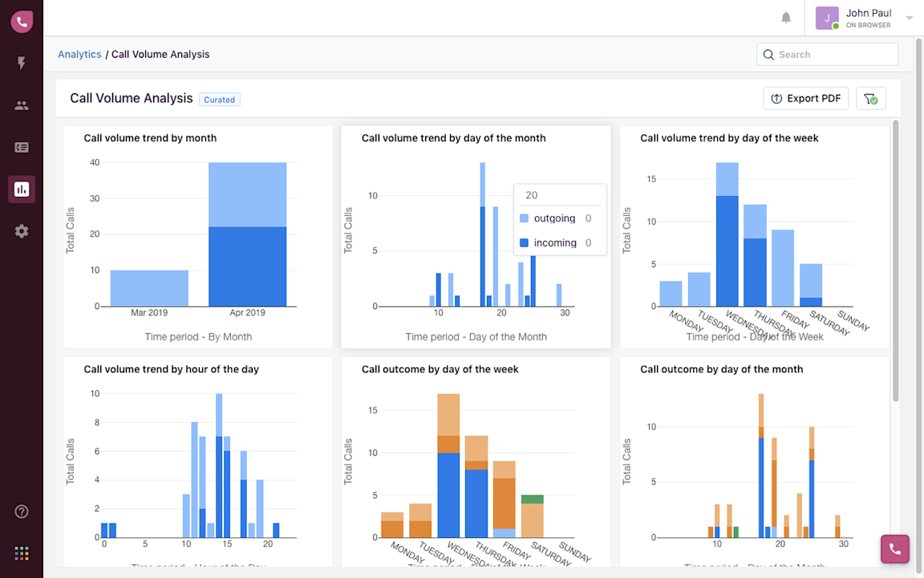The height and width of the screenshot is (578, 924).
Task: Go to the Analytics breadcrumb link
Action: tap(79, 55)
